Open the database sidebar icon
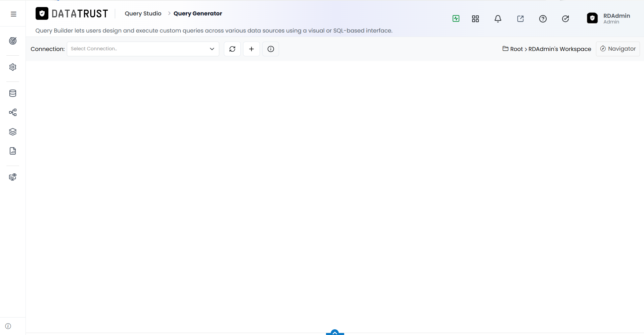Viewport: 644px width, 335px height. (x=13, y=93)
